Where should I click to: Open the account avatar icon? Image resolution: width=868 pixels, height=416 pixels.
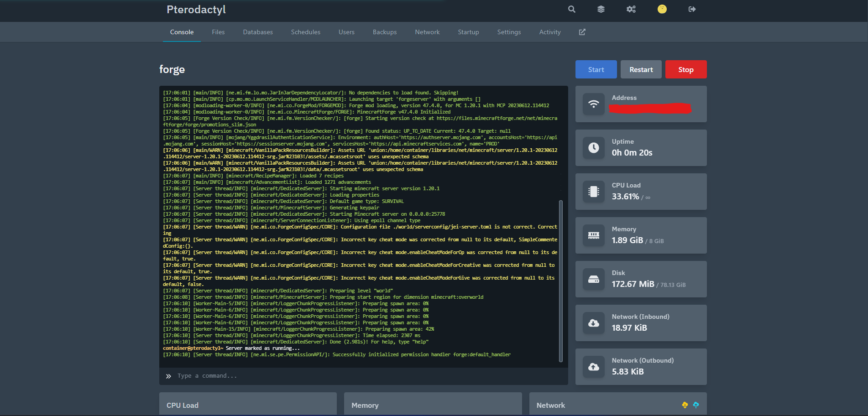click(662, 9)
